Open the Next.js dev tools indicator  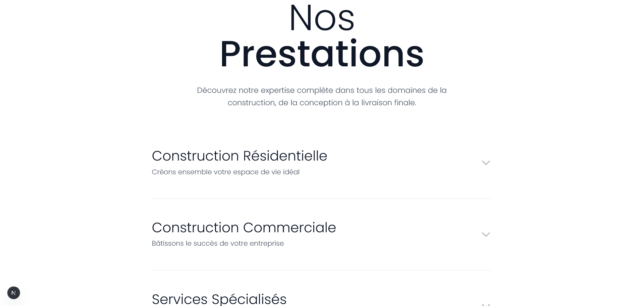(x=14, y=293)
